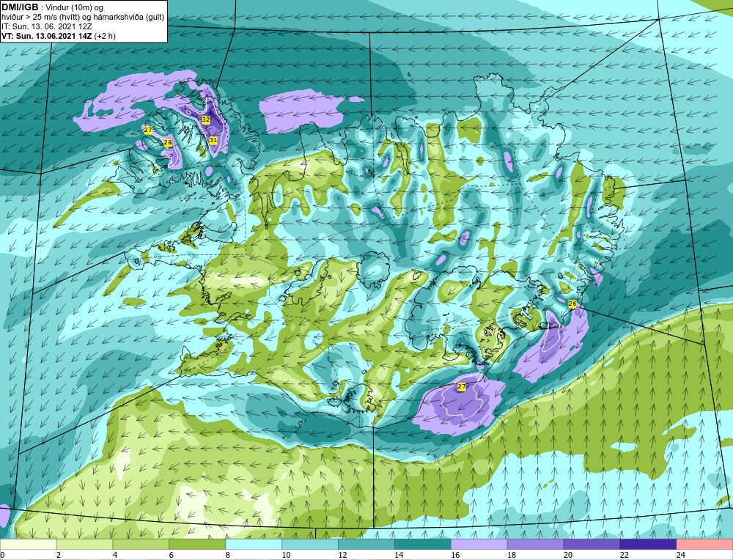This screenshot has height=560, width=733.
Task: Pick the 18–20 m/s medium purple swatch
Action: click(x=535, y=545)
